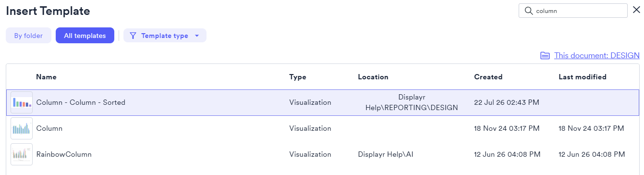Select the Column - Column - Sorted name
This screenshot has height=175, width=644.
pos(81,102)
